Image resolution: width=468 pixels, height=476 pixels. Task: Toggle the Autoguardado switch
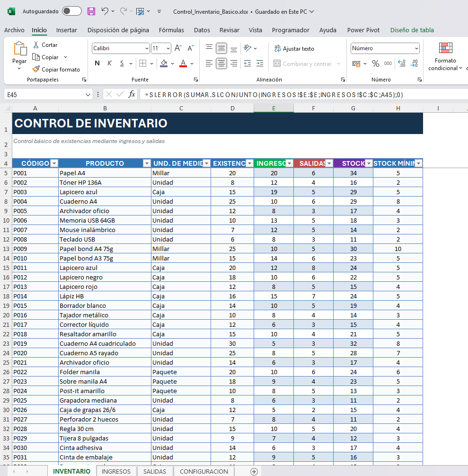point(72,11)
